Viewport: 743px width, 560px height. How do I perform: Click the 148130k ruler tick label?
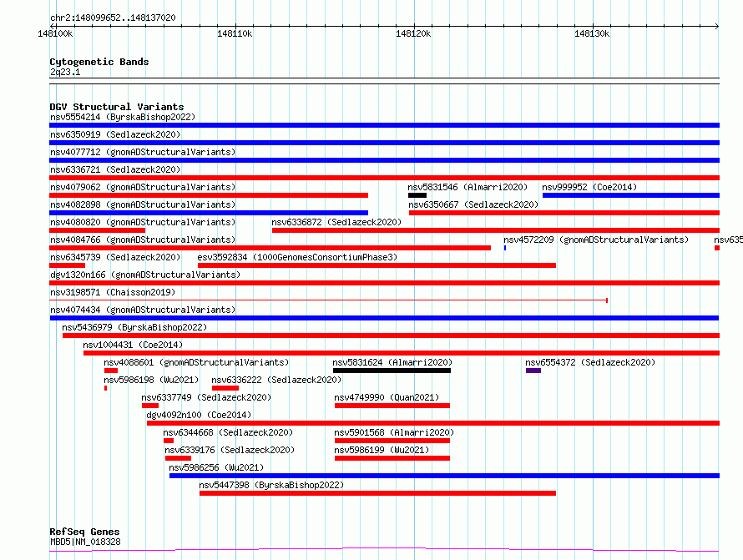(592, 33)
